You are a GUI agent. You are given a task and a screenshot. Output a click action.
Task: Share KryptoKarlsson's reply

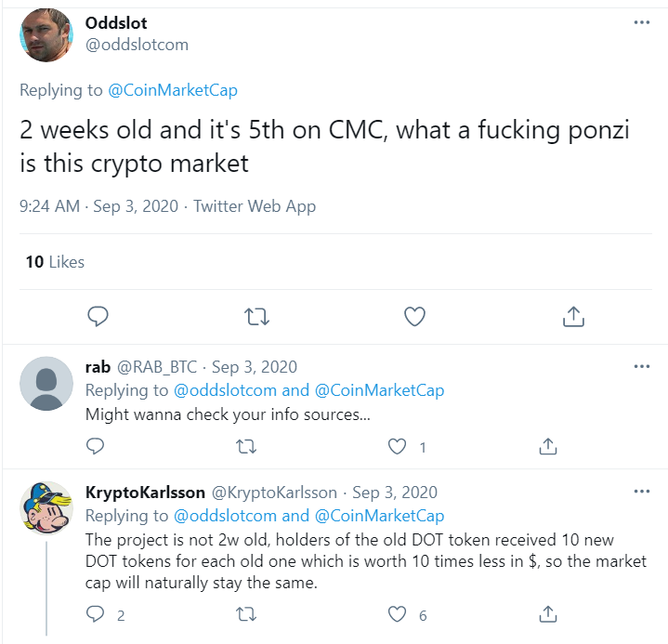[548, 614]
